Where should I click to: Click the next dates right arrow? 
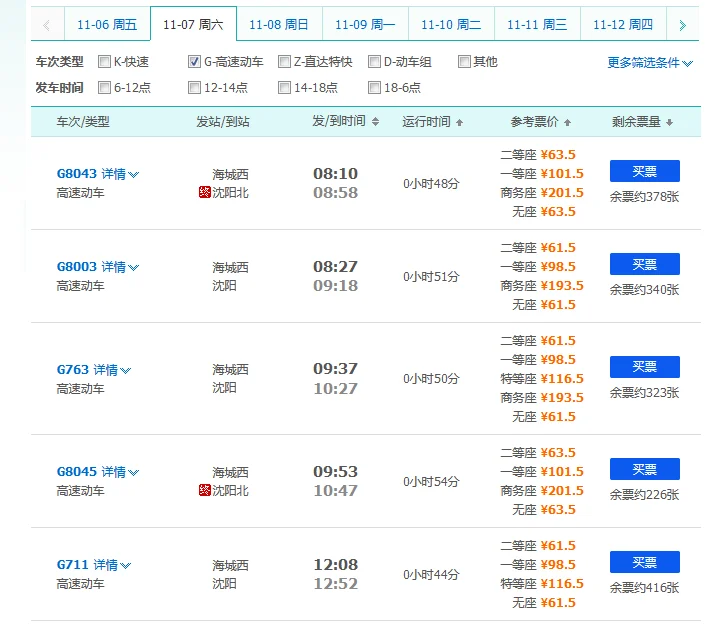coord(682,24)
